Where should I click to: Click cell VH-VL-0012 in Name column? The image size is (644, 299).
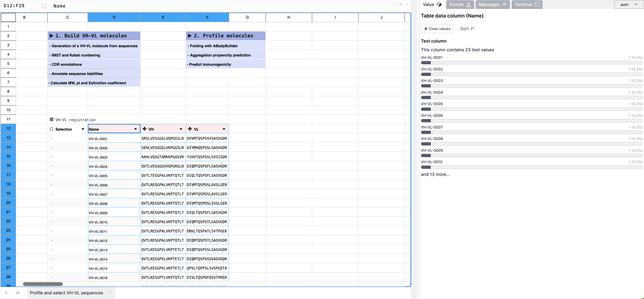[114, 240]
